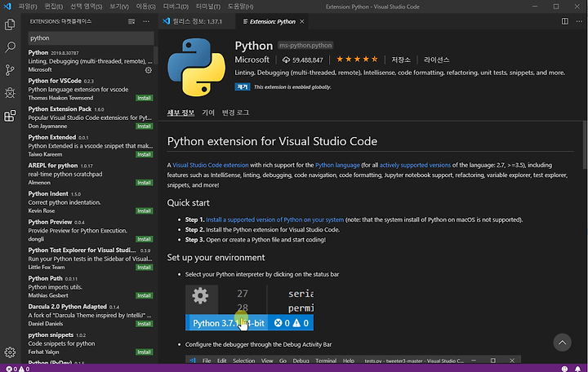
Task: Click the ms-python.python identifier badge
Action: pyautogui.click(x=305, y=46)
